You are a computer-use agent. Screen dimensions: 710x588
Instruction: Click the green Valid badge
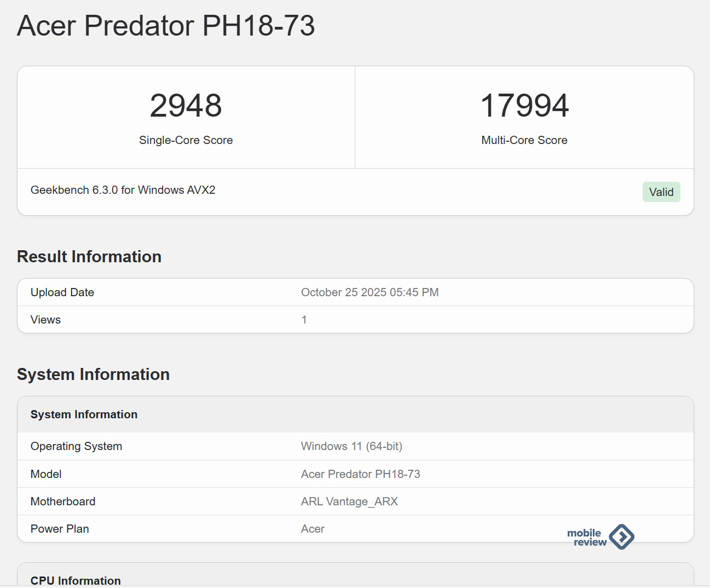(x=661, y=192)
